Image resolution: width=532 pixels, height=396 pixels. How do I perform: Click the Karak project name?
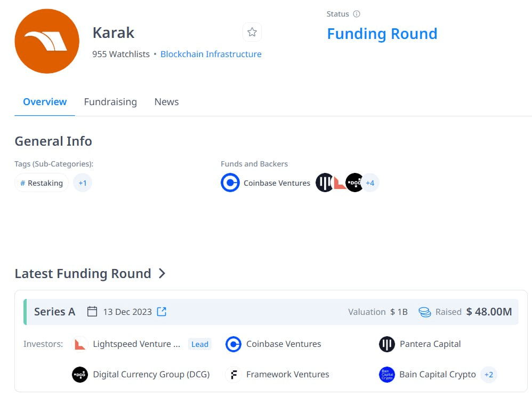click(114, 33)
